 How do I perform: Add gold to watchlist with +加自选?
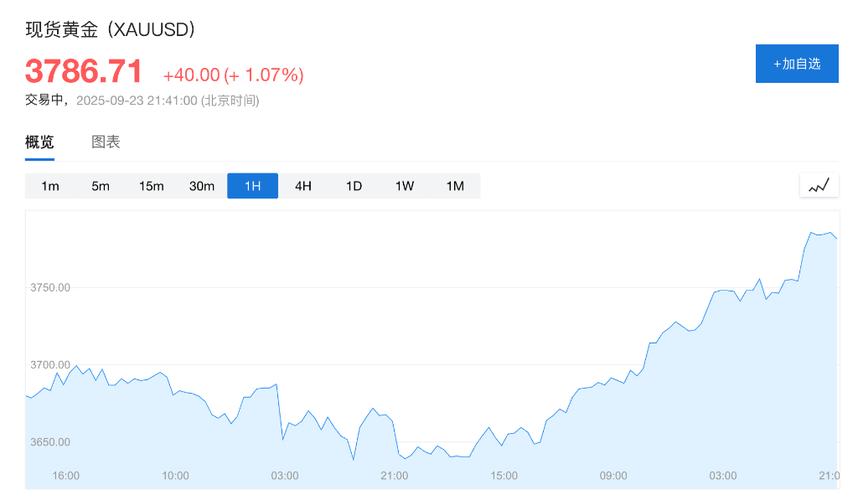(796, 63)
